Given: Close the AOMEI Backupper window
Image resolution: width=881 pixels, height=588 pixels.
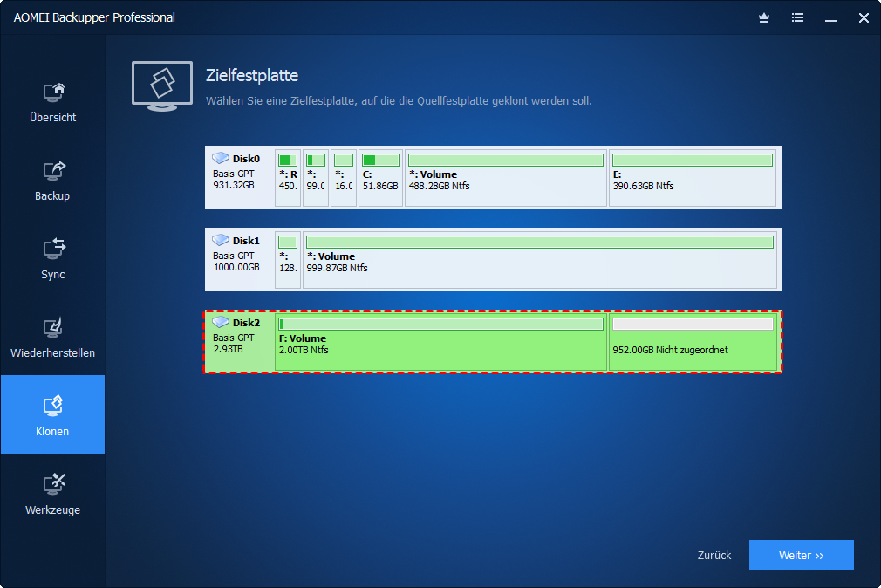Looking at the screenshot, I should coord(864,18).
